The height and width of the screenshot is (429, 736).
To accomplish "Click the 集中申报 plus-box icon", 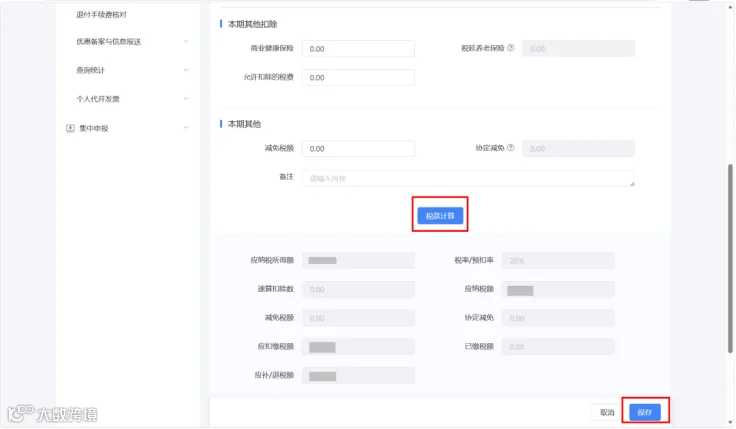I will point(70,128).
